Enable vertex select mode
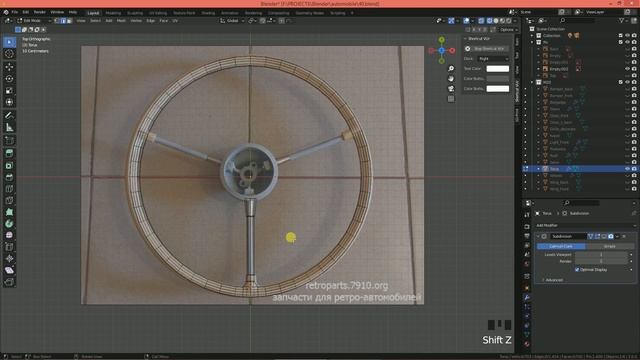The width and height of the screenshot is (640, 360). [x=57, y=20]
